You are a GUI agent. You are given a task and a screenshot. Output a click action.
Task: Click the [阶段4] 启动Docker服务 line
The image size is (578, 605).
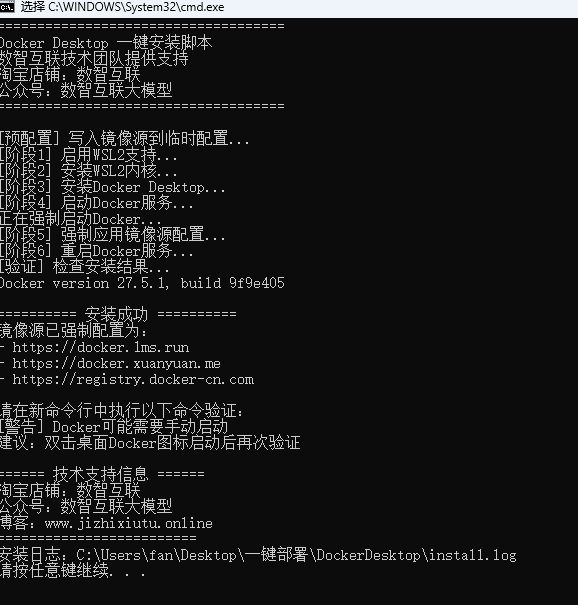pyautogui.click(x=96, y=203)
